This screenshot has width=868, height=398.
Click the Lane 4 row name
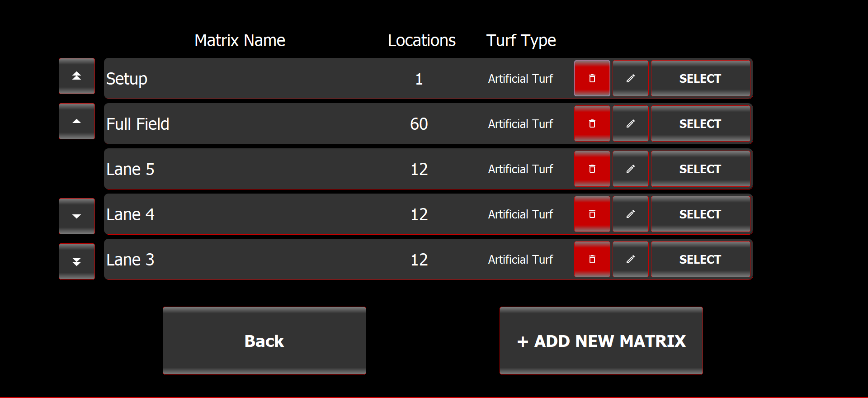(x=130, y=214)
